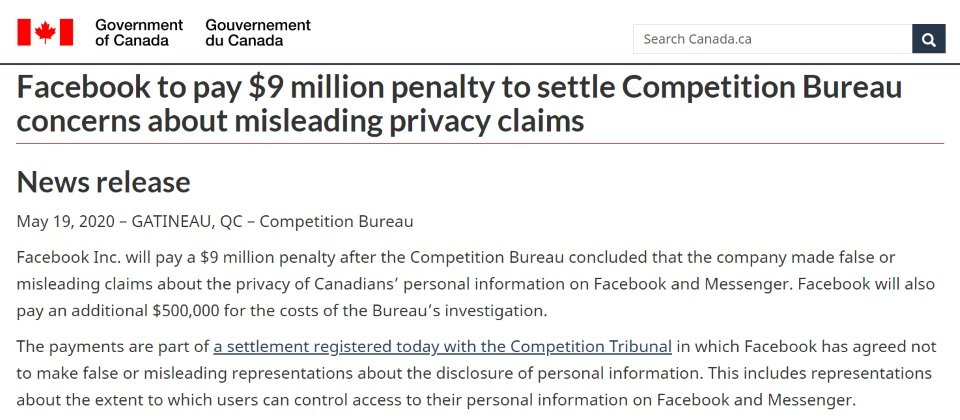Click Facebook Inc. starting the first paragraph
The width and height of the screenshot is (960, 420).
coord(69,257)
